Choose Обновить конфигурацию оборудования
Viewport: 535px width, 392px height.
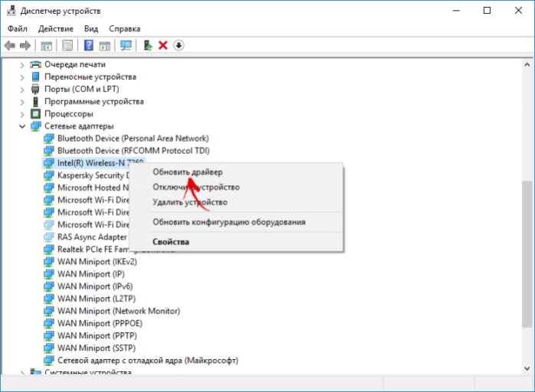pyautogui.click(x=236, y=222)
